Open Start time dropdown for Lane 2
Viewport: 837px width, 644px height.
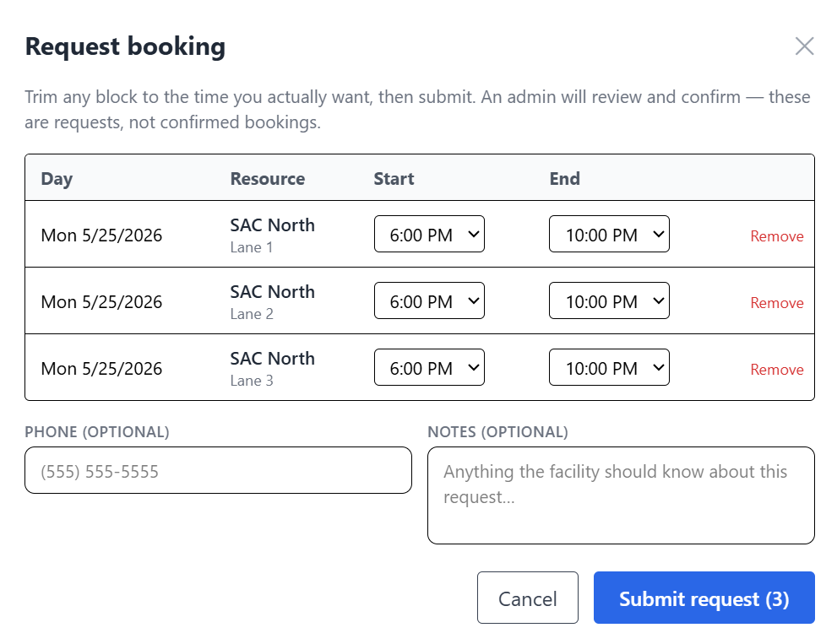429,301
